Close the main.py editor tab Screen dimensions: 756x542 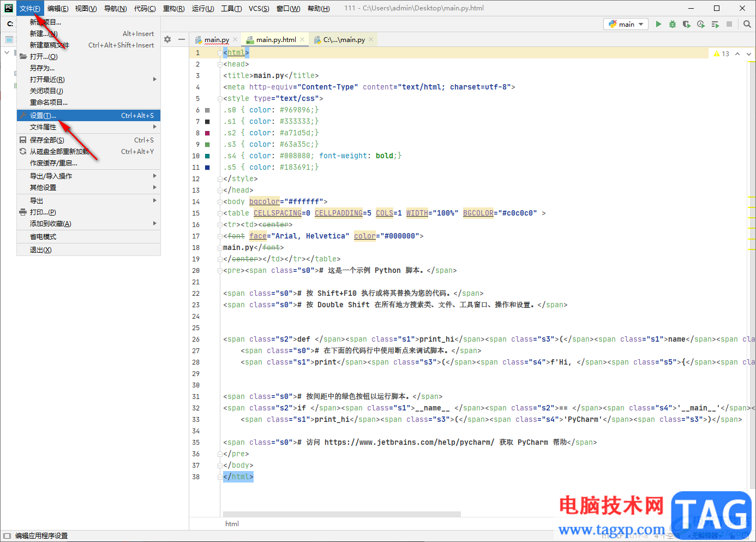click(x=235, y=39)
